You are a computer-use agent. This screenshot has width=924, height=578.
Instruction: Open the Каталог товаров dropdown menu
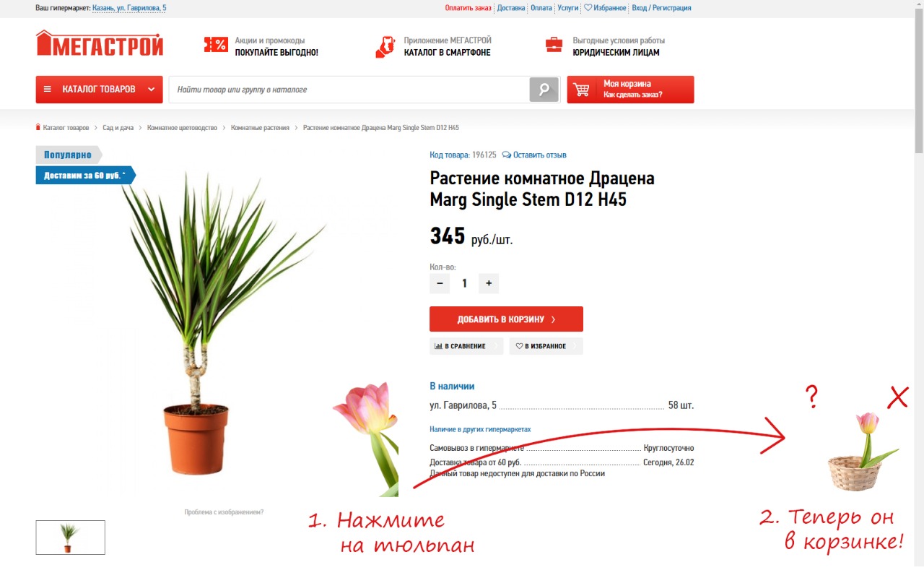pyautogui.click(x=100, y=90)
